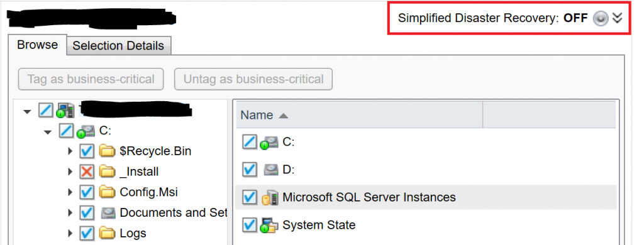Click the $Recycle.Bin folder icon

107,151
